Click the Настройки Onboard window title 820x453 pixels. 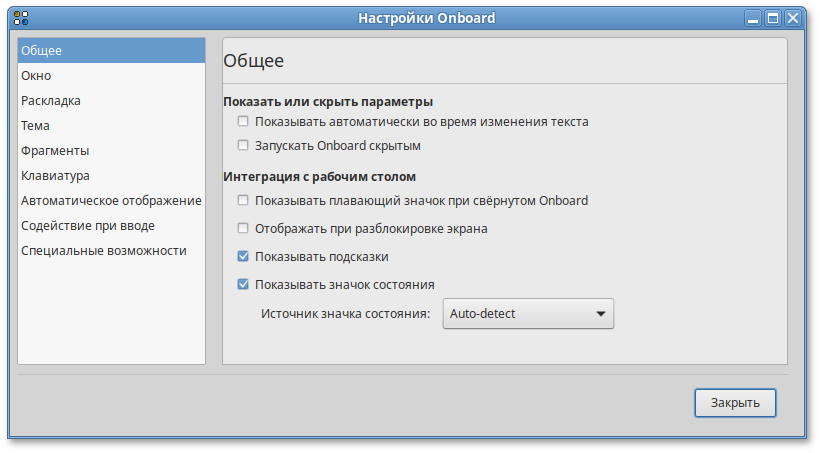(426, 18)
